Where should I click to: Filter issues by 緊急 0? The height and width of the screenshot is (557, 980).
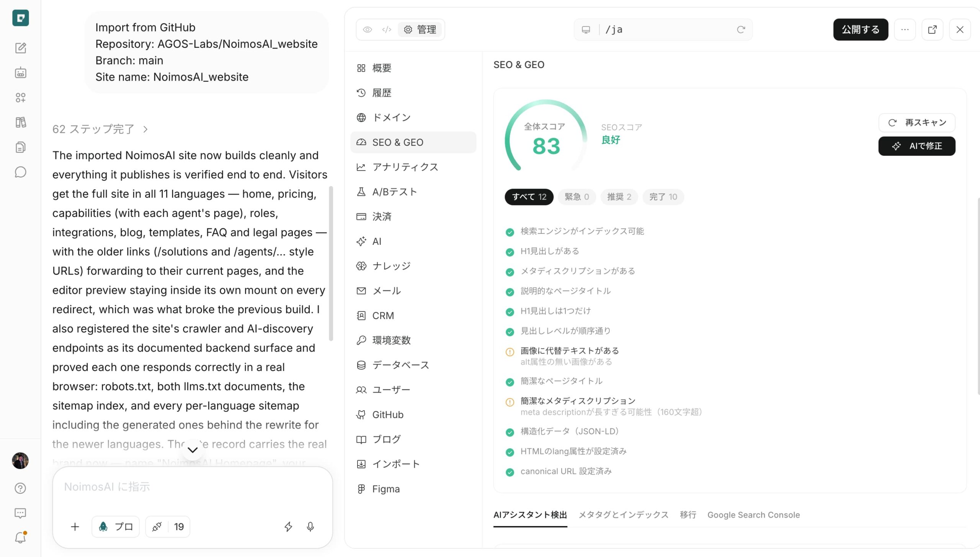[577, 197]
